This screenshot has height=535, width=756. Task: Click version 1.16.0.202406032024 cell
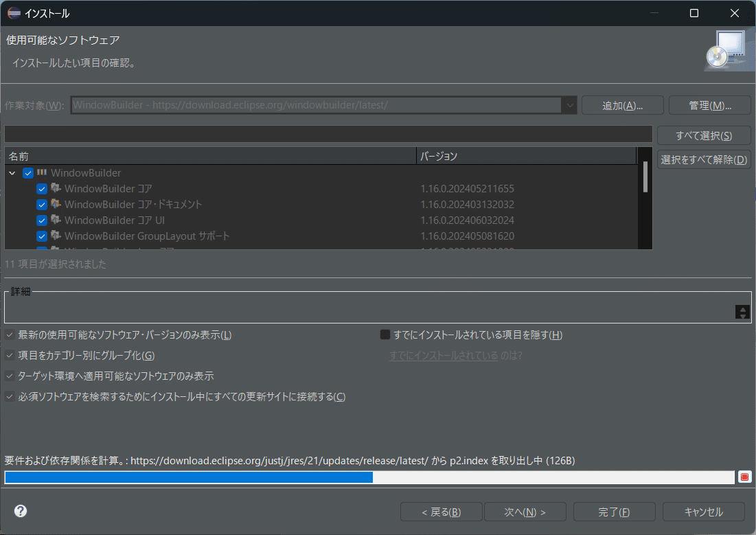[467, 220]
